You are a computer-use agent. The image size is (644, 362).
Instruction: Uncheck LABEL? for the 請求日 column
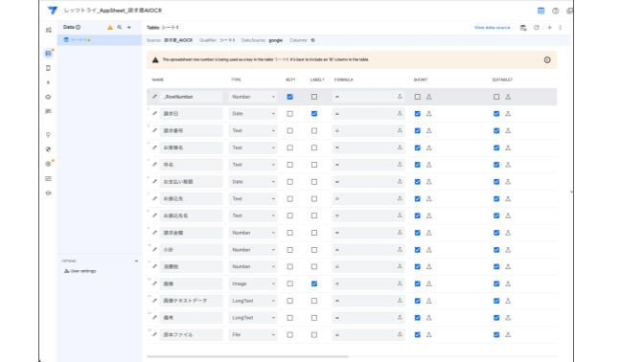[x=314, y=114]
